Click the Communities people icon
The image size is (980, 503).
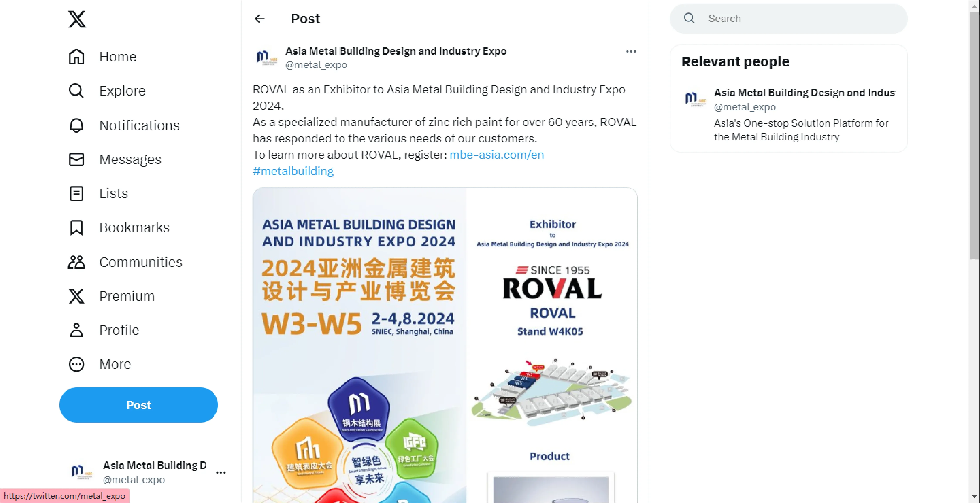[76, 262]
